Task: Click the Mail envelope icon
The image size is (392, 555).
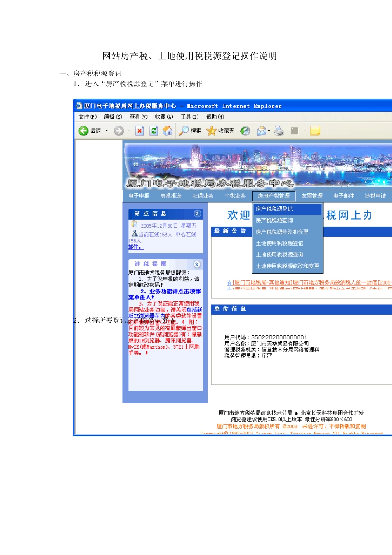Action: click(x=262, y=131)
